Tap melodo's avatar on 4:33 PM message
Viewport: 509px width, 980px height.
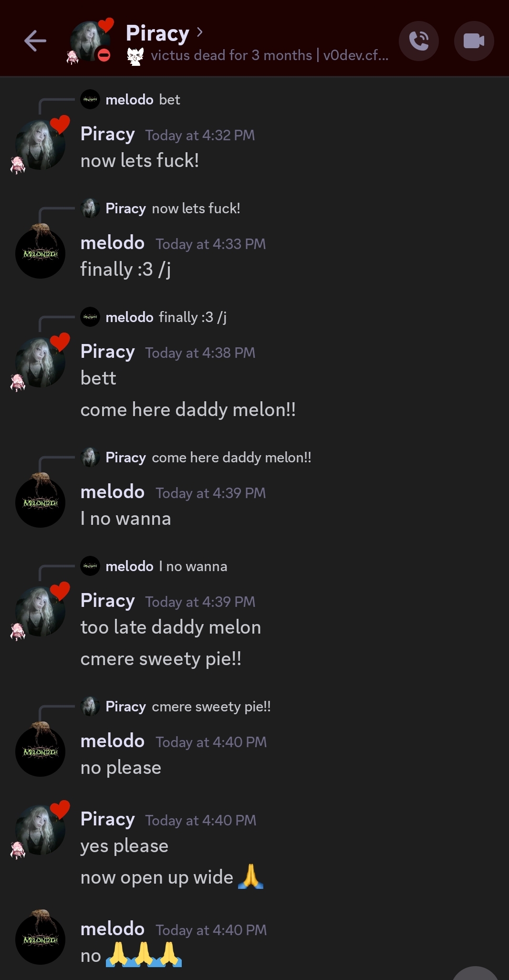coord(40,253)
